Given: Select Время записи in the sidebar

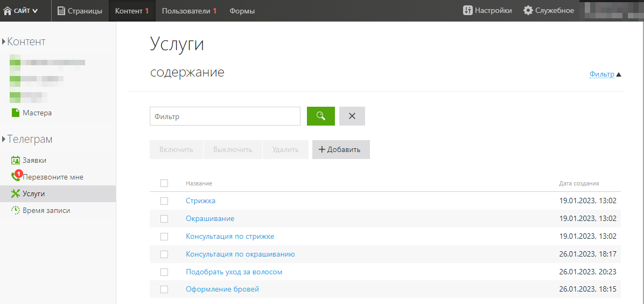Looking at the screenshot, I should (46, 210).
